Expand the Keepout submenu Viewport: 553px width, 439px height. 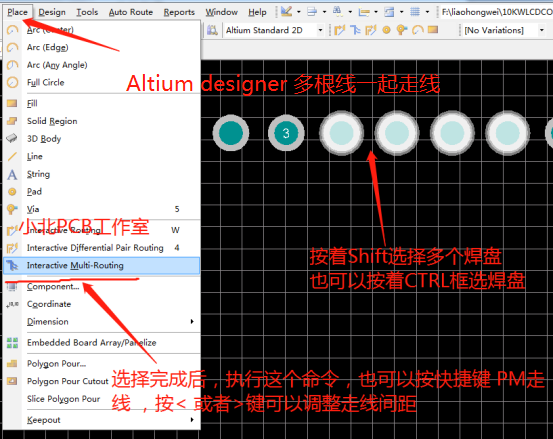[102, 420]
